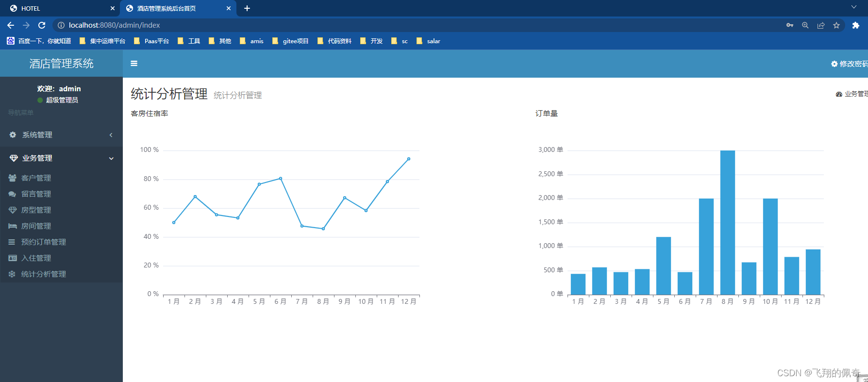Click the 修改密码 link

853,64
